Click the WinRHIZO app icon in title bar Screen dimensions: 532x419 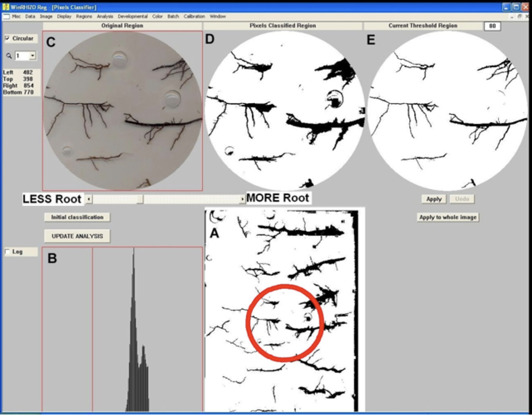point(6,7)
